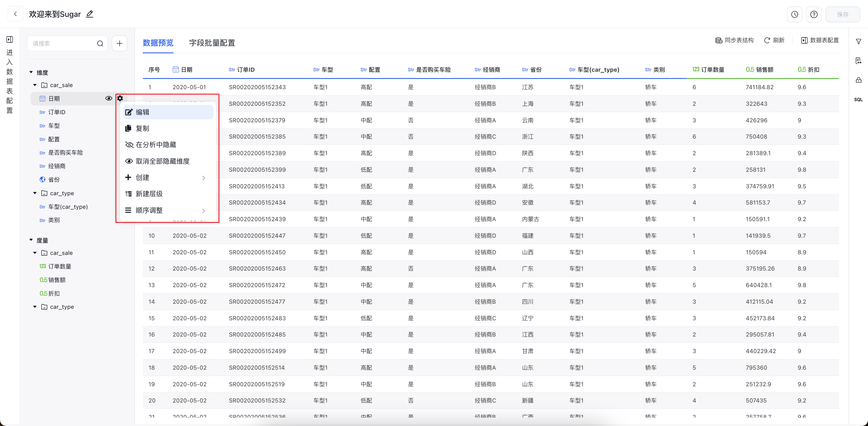Click province cell 内蒙古 in table

pos(530,219)
